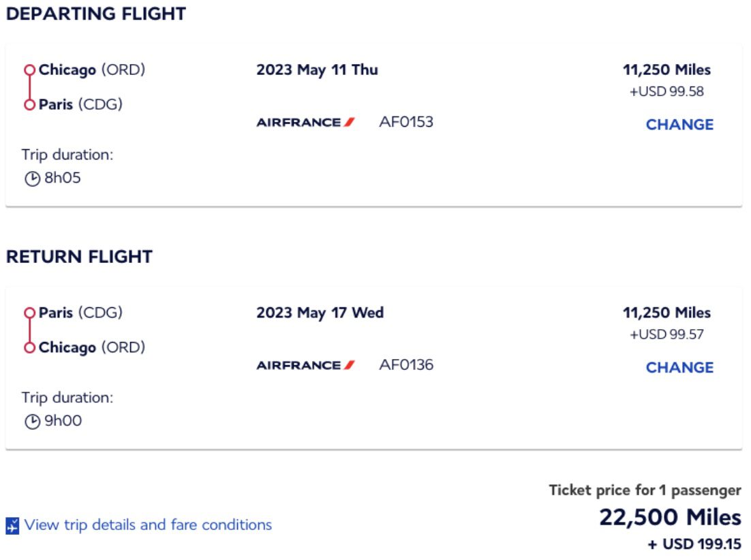Image resolution: width=751 pixels, height=560 pixels.
Task: Click the Chicago destination marker on return flight
Action: click(30, 347)
